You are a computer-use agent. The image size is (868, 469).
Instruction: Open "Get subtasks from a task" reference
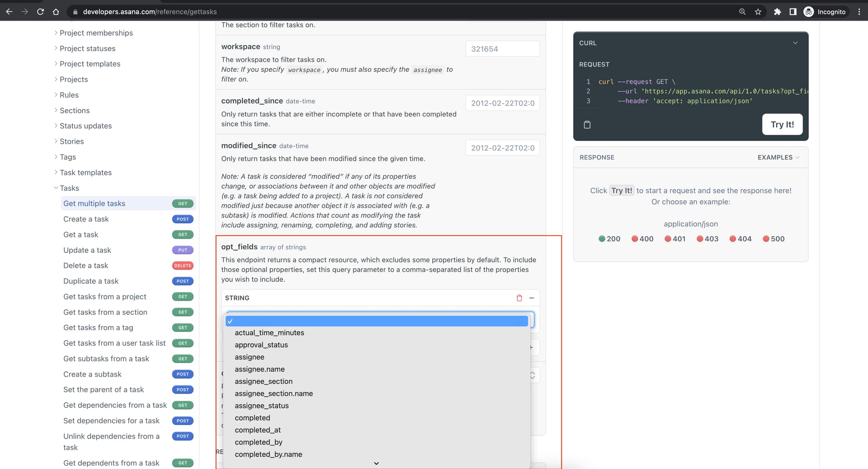tap(106, 358)
